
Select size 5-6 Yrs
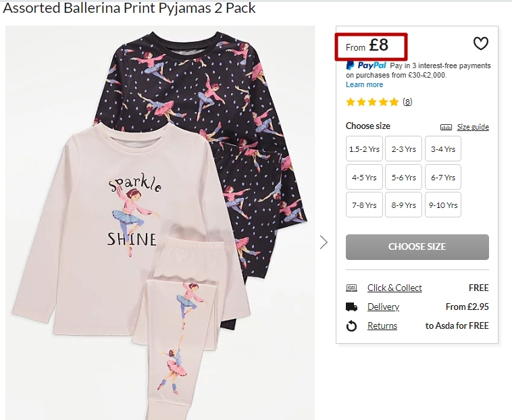tap(404, 177)
